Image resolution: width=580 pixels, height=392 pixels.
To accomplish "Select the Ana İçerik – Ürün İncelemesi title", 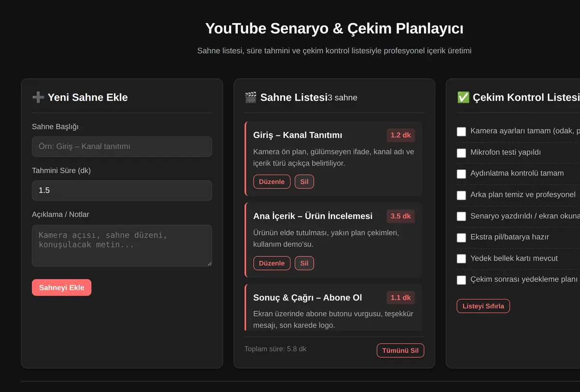I will (x=313, y=216).
